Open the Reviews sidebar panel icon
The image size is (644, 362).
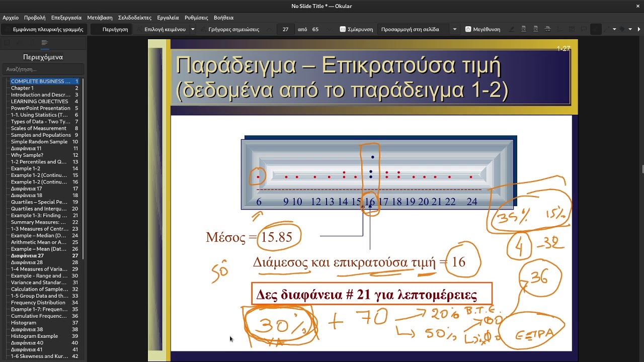pos(19,43)
